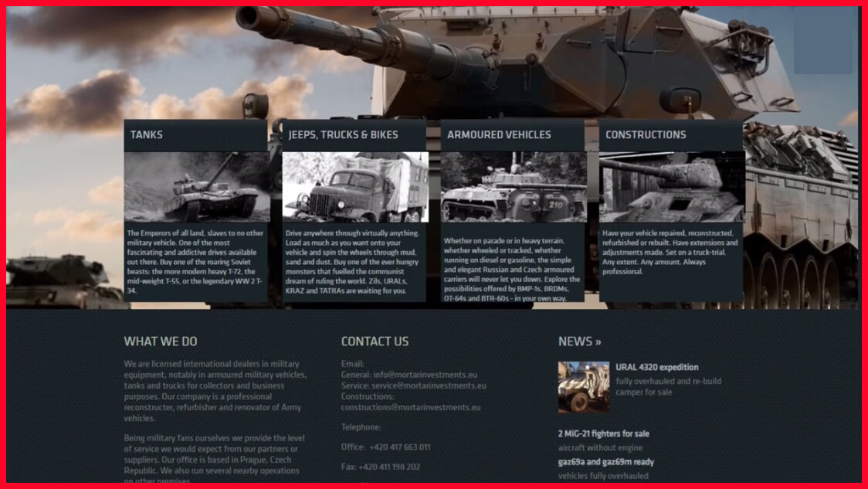
Task: Open the NEWS » section link
Action: coord(579,341)
